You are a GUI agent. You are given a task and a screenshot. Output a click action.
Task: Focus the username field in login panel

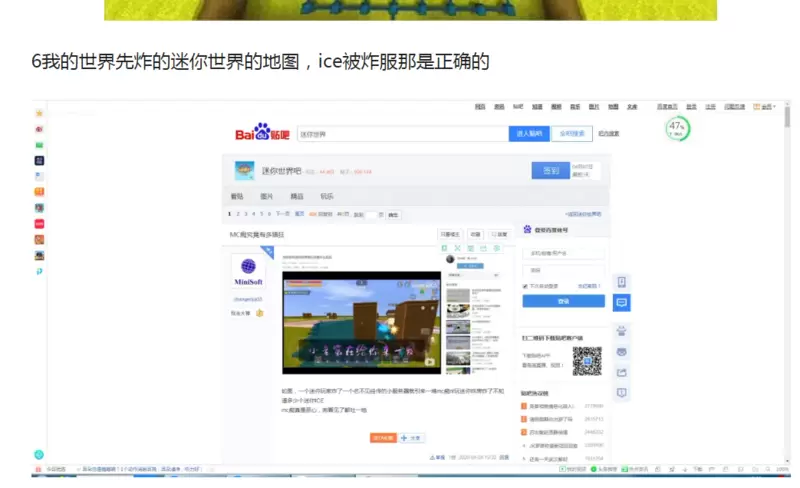point(563,253)
